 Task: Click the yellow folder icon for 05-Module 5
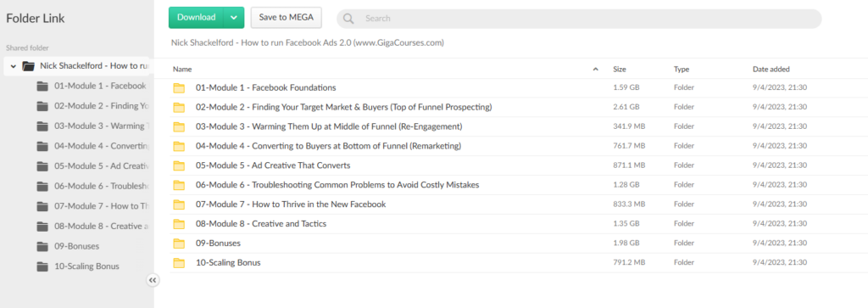point(179,165)
